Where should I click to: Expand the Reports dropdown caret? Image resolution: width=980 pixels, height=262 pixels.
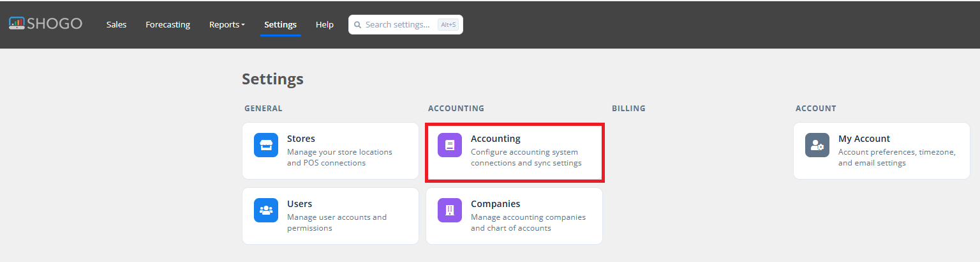click(243, 25)
